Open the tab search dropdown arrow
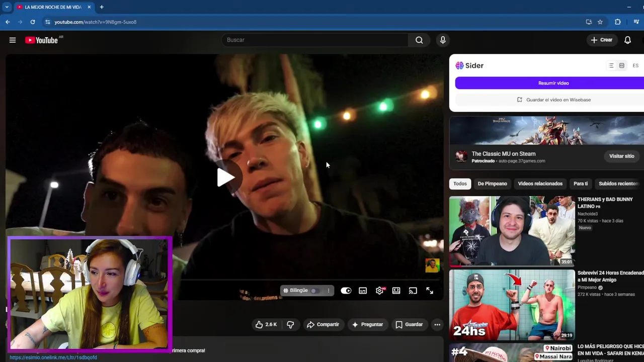This screenshot has height=362, width=644. click(7, 7)
